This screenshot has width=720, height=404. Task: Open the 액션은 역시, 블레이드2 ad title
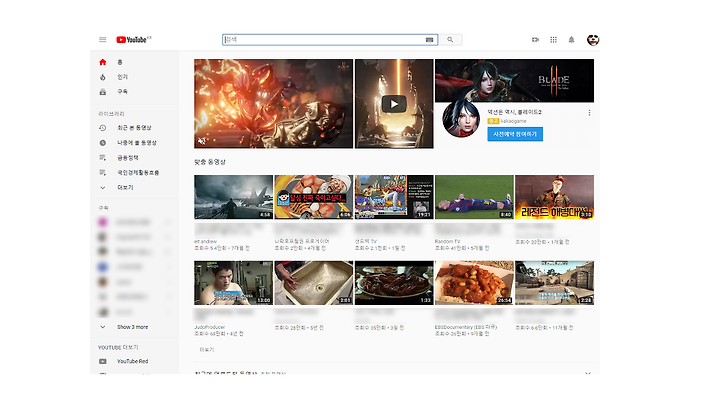(514, 112)
